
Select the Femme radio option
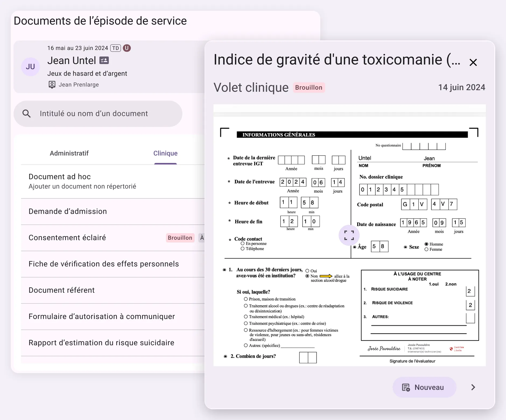[426, 249]
